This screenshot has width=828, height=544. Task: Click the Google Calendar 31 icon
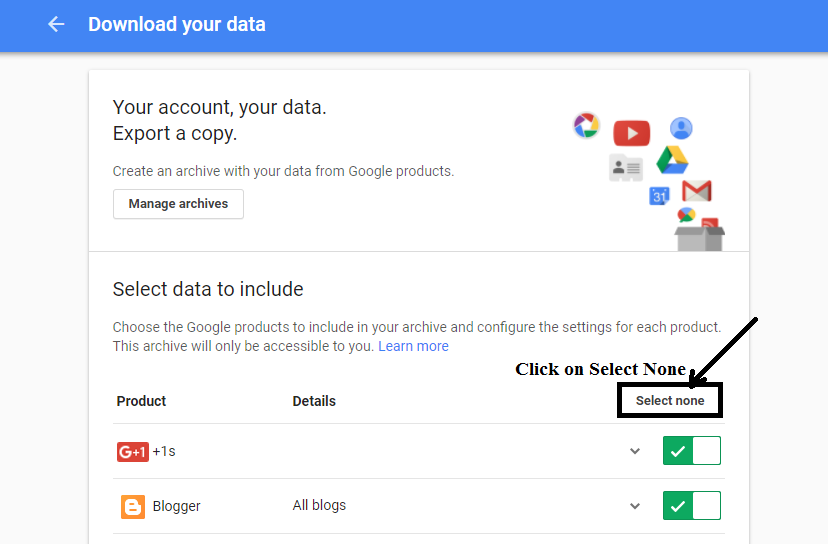pos(660,196)
